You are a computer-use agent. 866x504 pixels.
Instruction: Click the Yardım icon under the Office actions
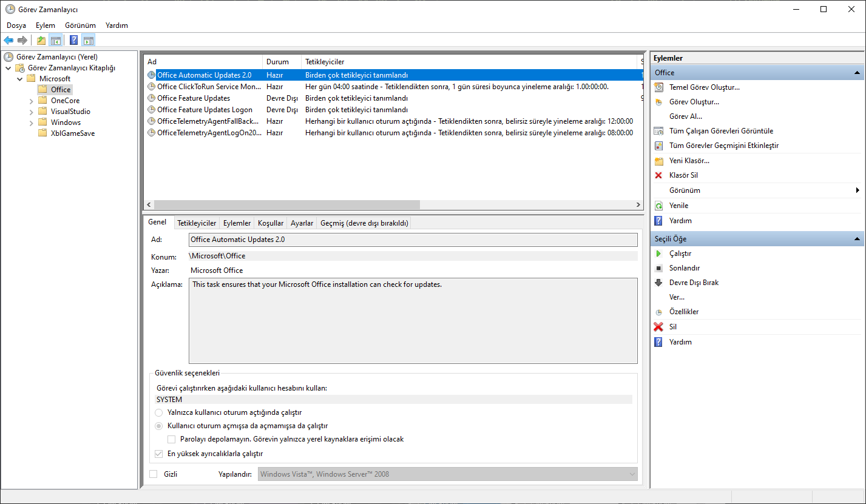click(658, 221)
